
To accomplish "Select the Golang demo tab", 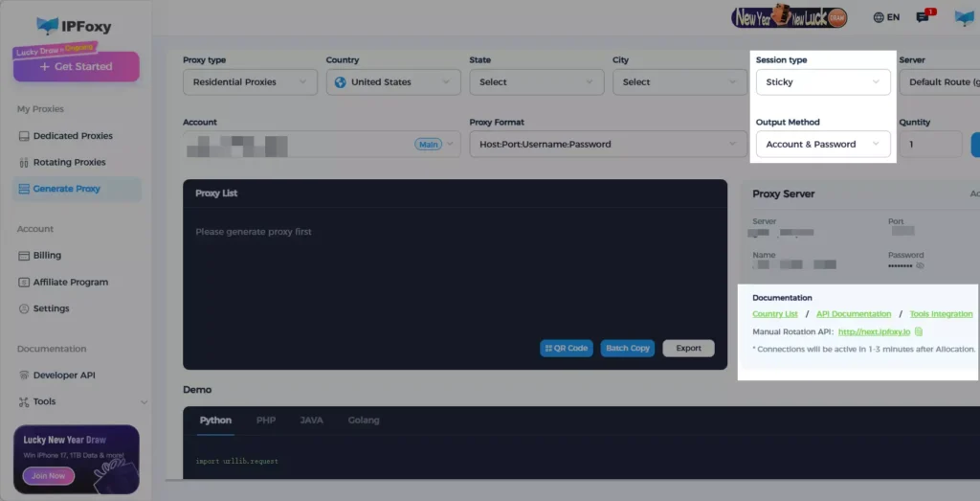I will click(x=364, y=421).
